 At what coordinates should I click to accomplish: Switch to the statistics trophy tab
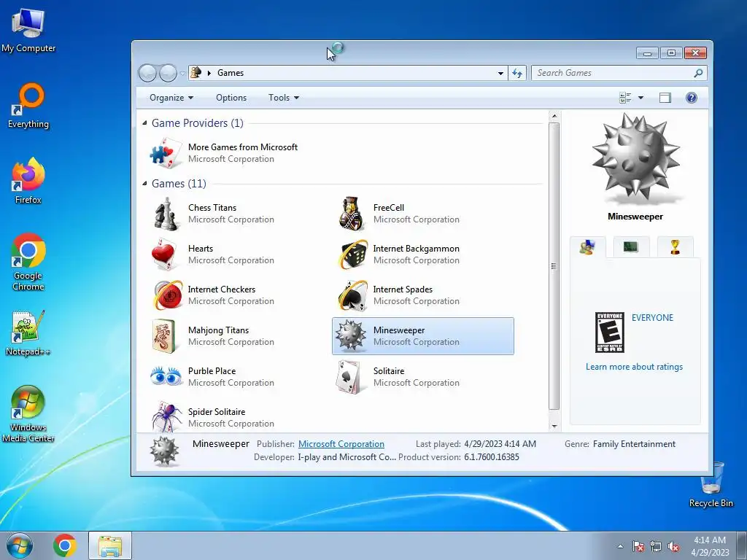click(675, 246)
